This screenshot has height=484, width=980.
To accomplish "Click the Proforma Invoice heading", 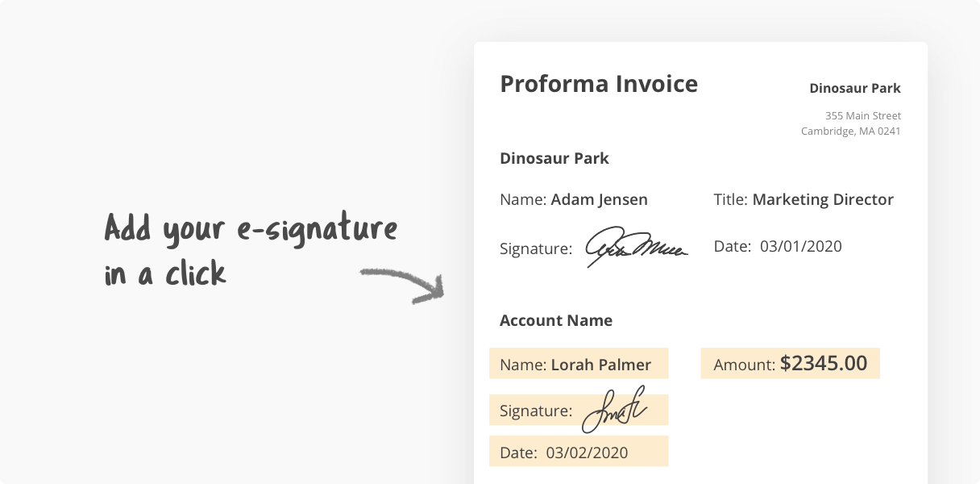I will click(599, 84).
